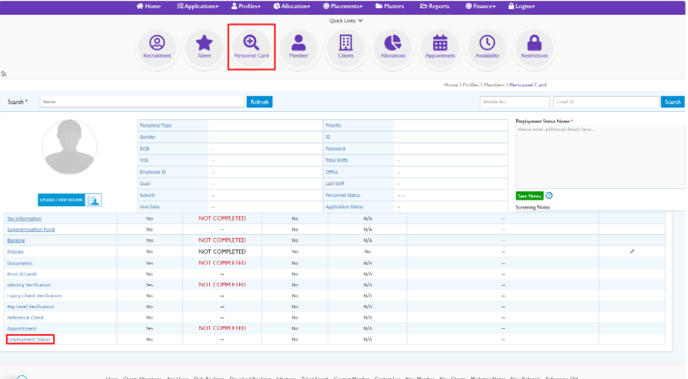Open the Pay Level Verification link
Image resolution: width=688 pixels, height=379 pixels.
pyautogui.click(x=30, y=307)
